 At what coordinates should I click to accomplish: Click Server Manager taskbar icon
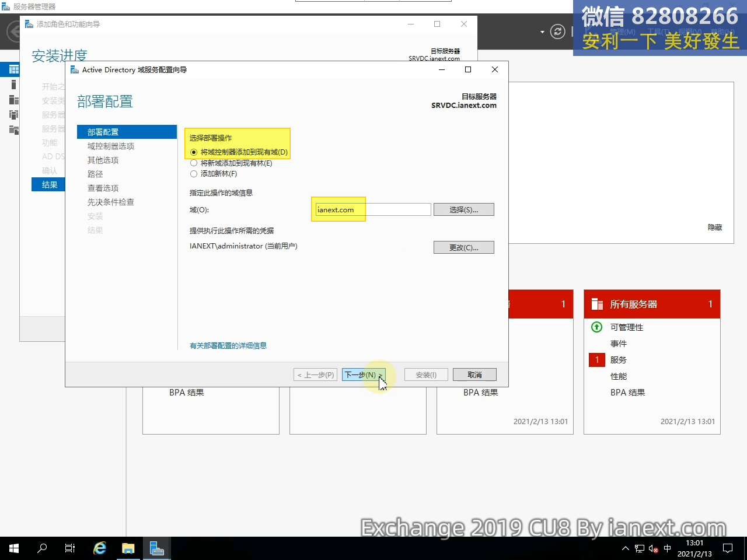tap(156, 548)
